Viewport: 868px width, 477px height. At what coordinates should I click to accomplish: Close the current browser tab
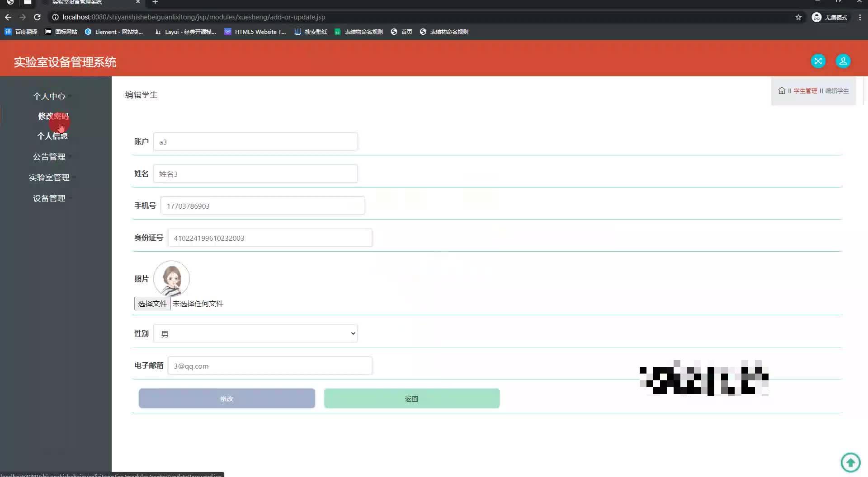(x=138, y=2)
